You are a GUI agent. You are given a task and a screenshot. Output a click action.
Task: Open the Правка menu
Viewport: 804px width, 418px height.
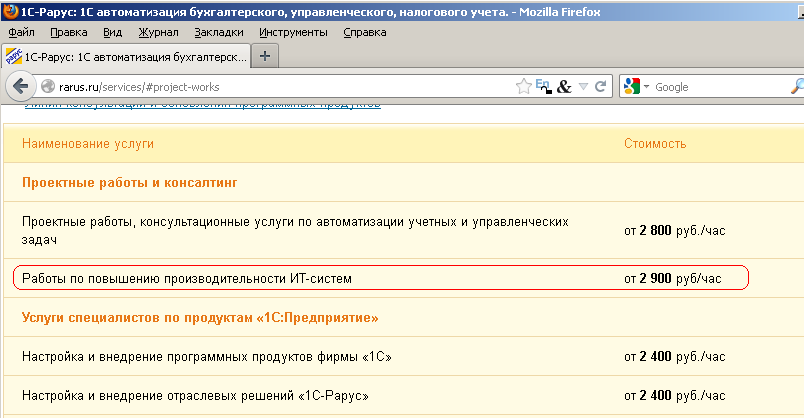pos(69,32)
